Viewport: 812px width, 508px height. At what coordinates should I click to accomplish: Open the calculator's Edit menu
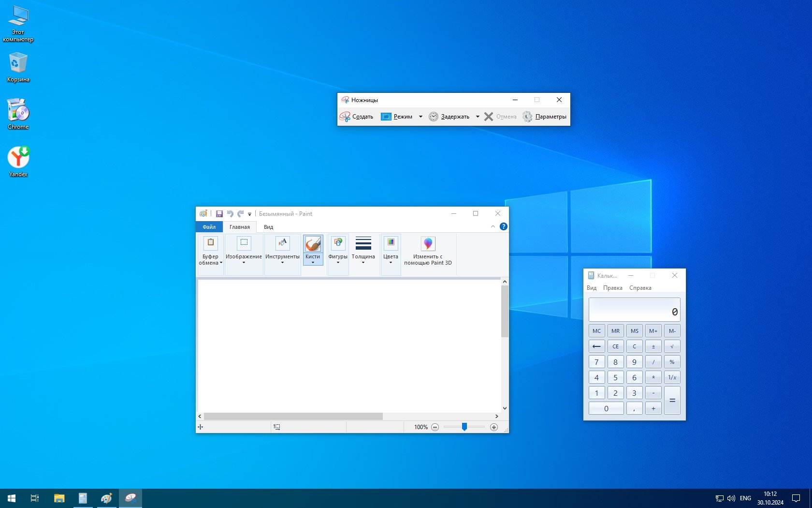coord(612,288)
